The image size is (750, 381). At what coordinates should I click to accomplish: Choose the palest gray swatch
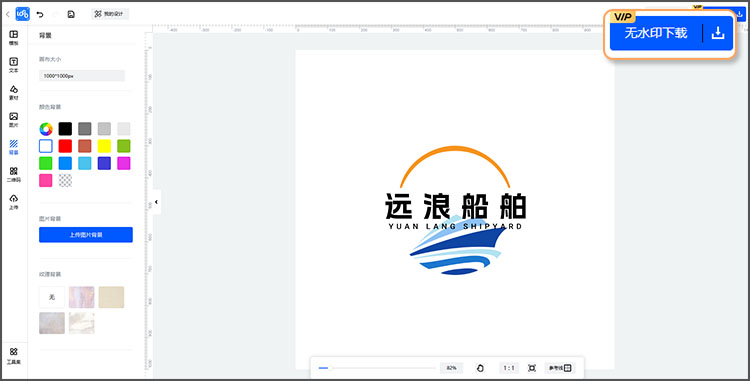pos(124,129)
